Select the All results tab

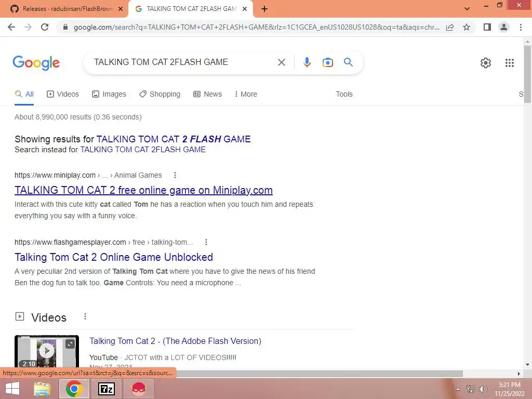(24, 95)
